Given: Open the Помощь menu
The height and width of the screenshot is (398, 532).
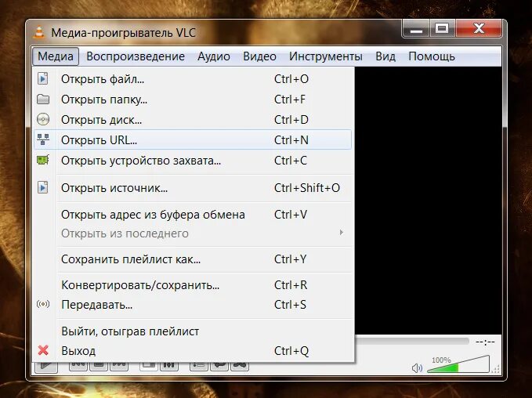Looking at the screenshot, I should tap(432, 56).
